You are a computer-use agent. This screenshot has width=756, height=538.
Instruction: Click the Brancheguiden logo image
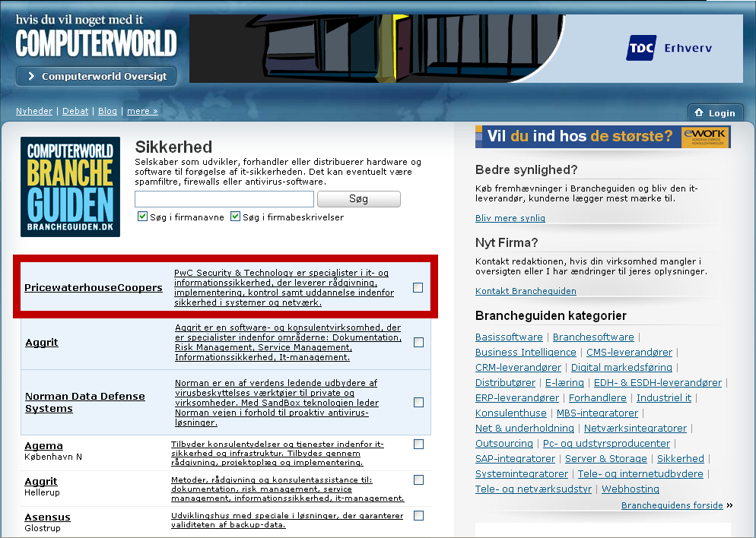(x=71, y=187)
